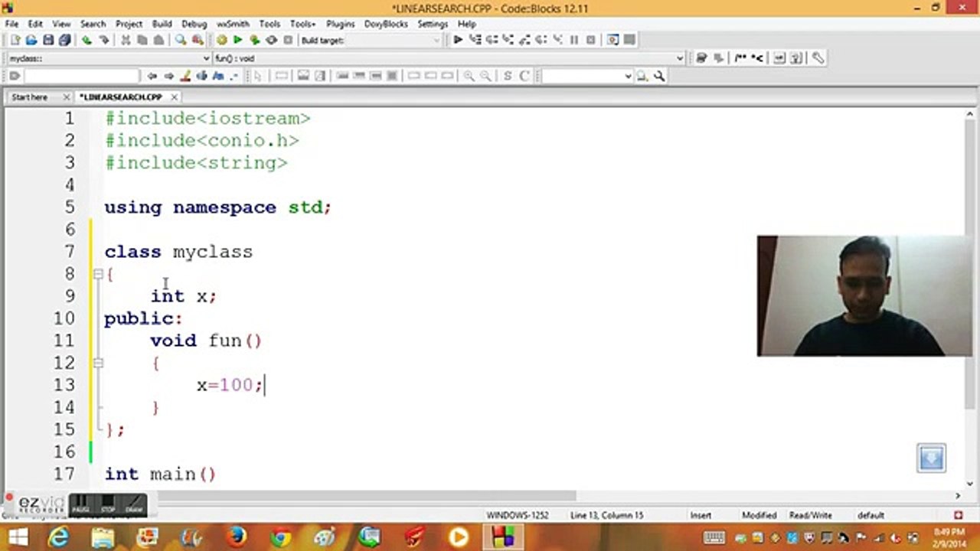Click the Next line debug icon
This screenshot has width=980, height=551.
[492, 40]
